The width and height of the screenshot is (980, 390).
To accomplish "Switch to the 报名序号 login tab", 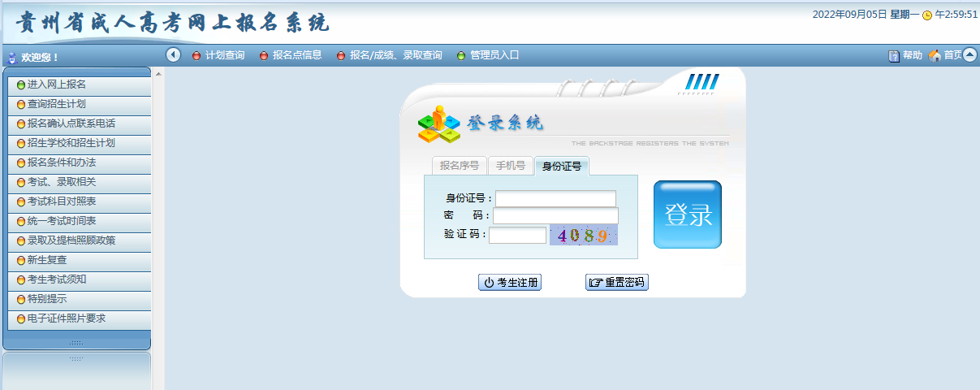I will pyautogui.click(x=459, y=166).
